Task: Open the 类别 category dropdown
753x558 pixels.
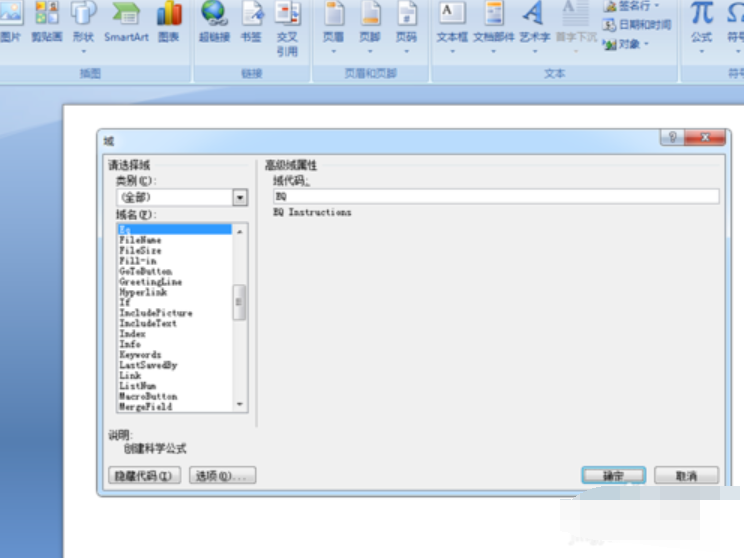Action: [240, 198]
